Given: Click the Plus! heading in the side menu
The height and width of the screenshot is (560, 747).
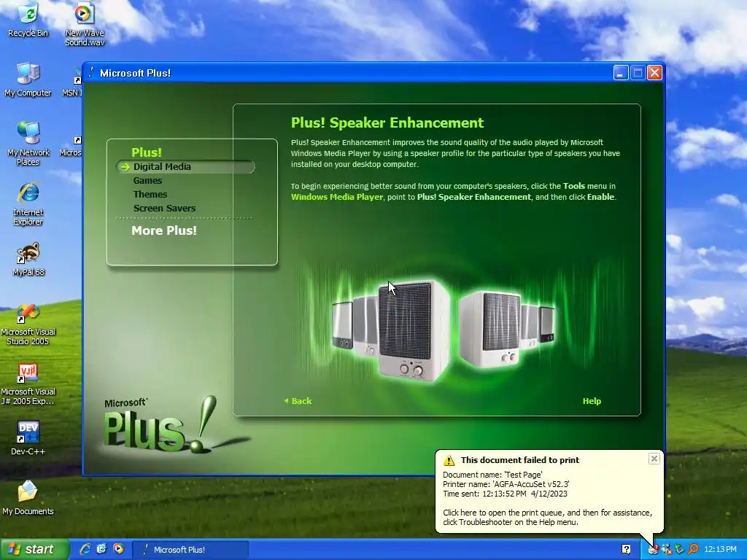Looking at the screenshot, I should pos(146,152).
